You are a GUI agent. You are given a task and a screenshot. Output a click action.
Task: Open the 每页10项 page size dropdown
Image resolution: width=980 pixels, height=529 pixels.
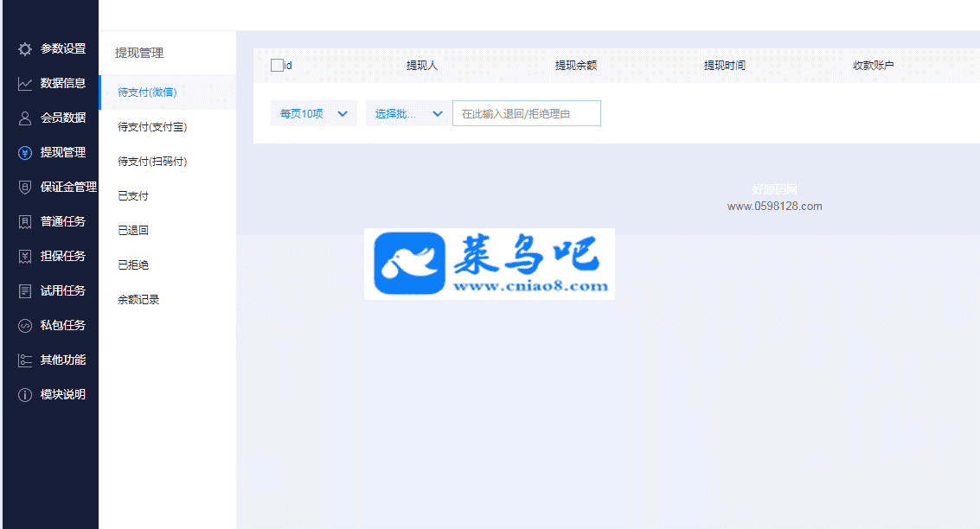click(313, 113)
